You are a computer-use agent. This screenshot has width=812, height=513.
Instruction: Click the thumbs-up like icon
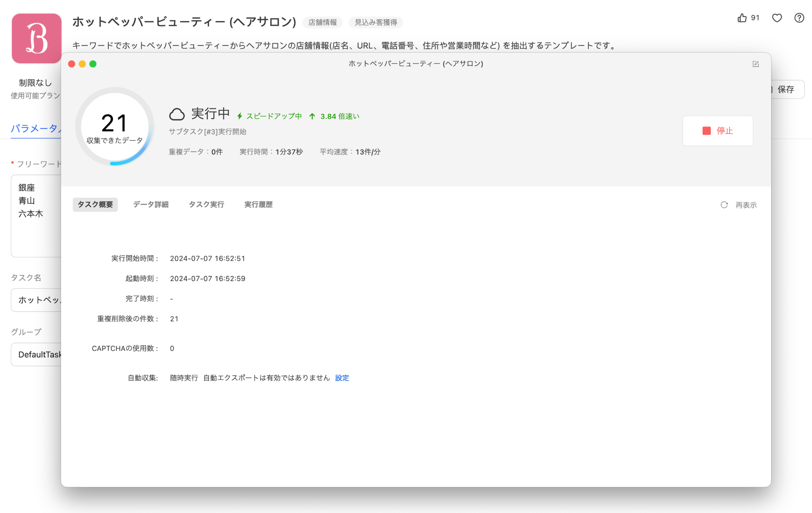[742, 18]
